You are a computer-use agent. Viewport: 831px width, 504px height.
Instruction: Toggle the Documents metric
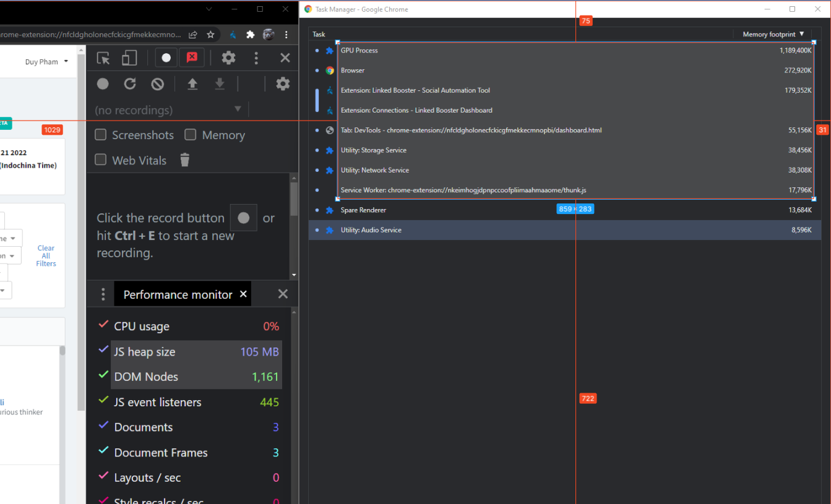pyautogui.click(x=104, y=426)
